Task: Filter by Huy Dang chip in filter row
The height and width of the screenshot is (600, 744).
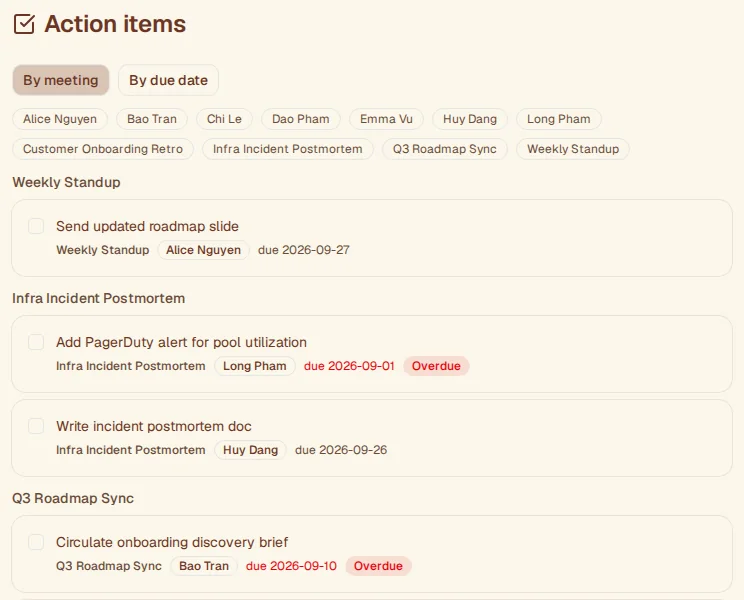Action: pos(470,119)
